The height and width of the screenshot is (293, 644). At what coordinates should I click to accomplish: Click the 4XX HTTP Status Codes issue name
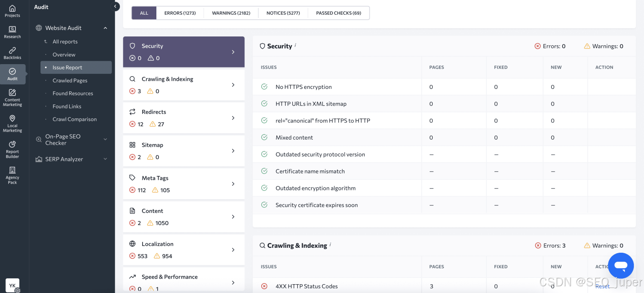pos(306,286)
